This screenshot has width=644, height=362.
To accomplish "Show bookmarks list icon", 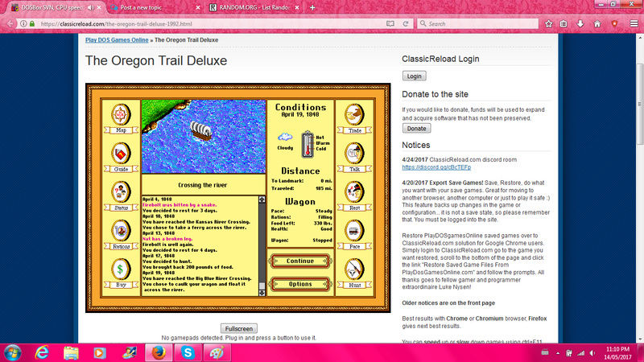I will (x=564, y=24).
